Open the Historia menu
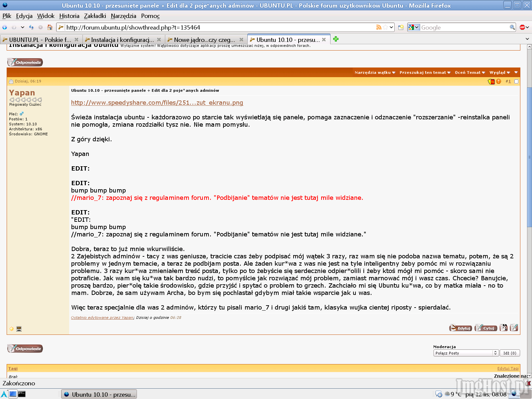The width and height of the screenshot is (532, 399). coord(69,16)
